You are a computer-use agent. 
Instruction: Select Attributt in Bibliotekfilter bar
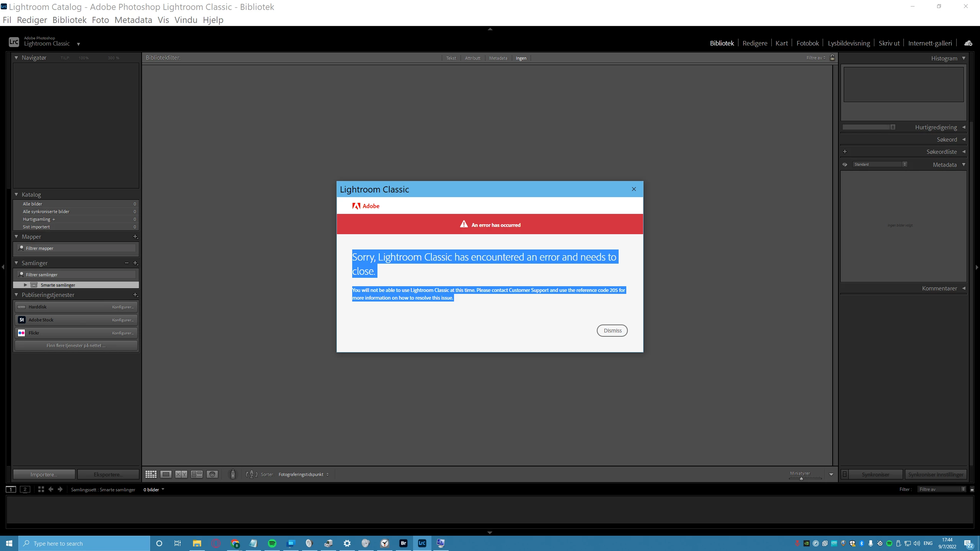pyautogui.click(x=472, y=58)
